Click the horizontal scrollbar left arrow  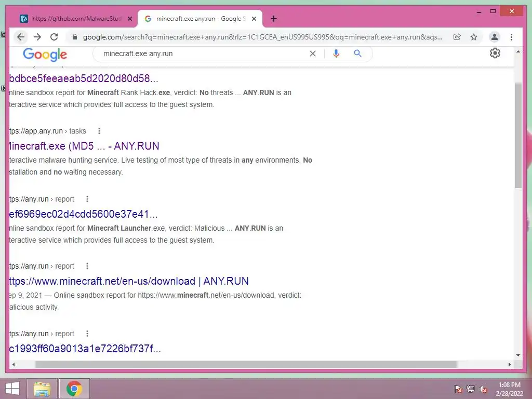(x=13, y=364)
